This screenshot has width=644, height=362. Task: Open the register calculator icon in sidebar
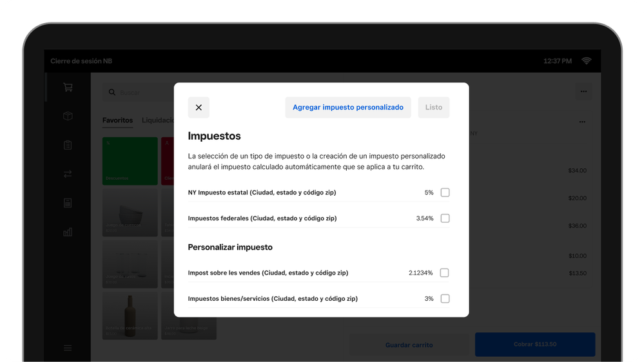tap(68, 203)
